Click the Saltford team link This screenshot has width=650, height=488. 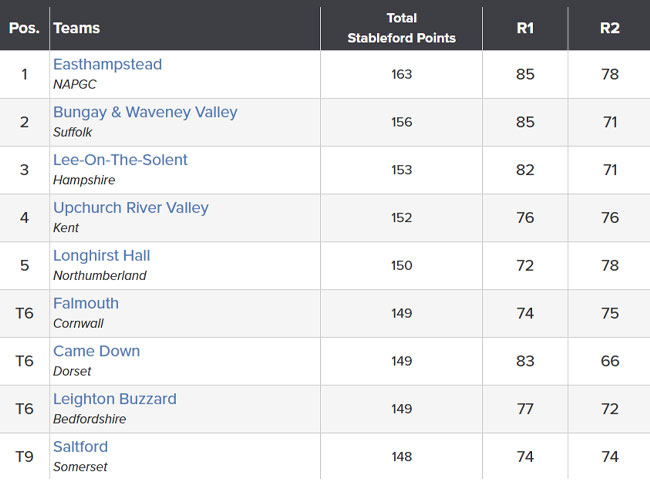click(80, 447)
